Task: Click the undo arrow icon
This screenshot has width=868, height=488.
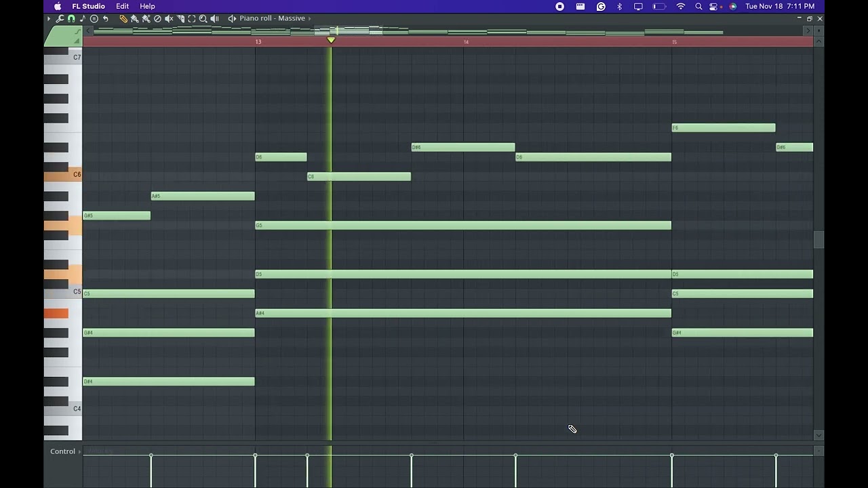Action: click(x=105, y=18)
